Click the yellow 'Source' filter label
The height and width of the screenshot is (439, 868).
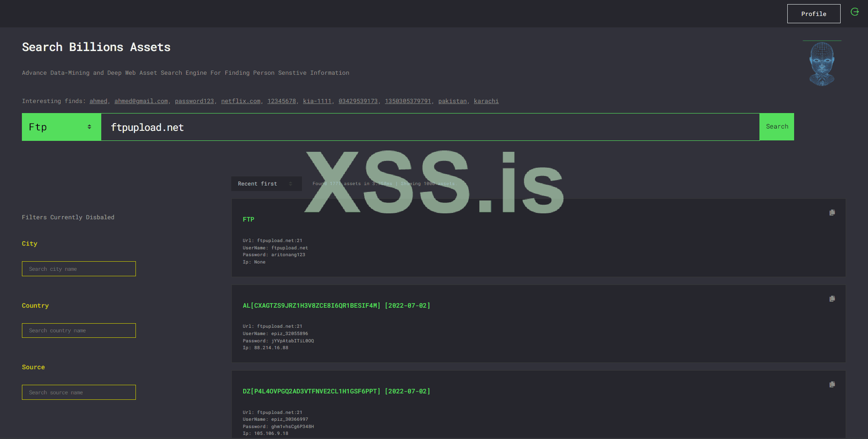pos(33,367)
